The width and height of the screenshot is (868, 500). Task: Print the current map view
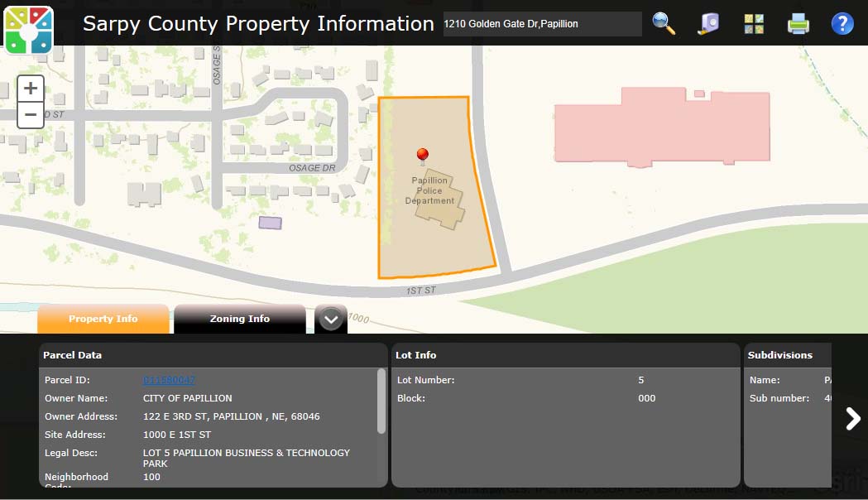[798, 24]
